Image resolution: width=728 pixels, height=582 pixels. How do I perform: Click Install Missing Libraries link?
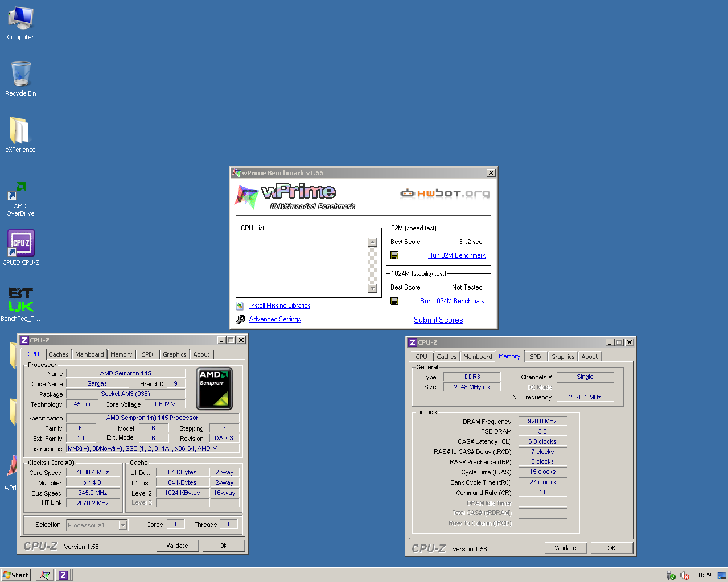279,306
